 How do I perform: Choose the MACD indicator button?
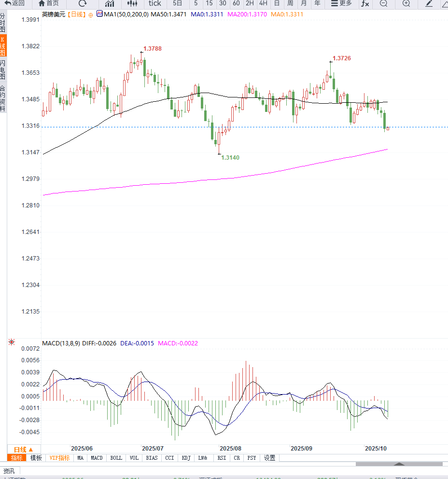coord(97,458)
